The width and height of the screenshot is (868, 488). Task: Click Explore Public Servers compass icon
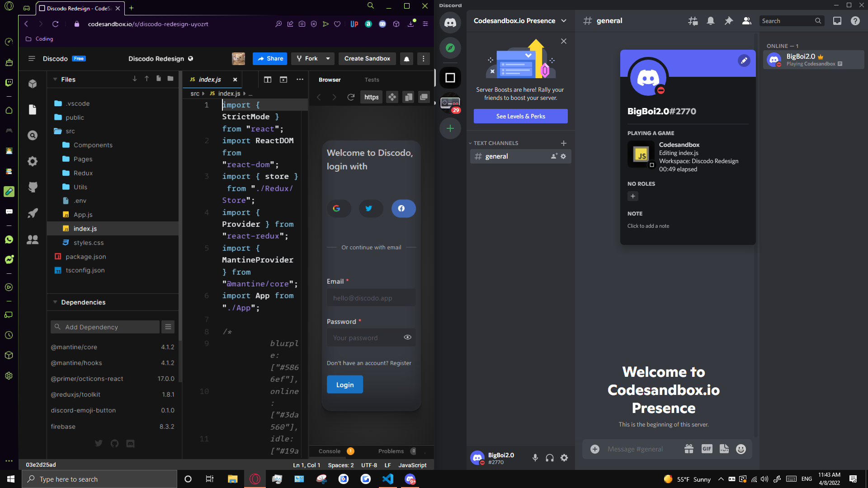pos(450,48)
